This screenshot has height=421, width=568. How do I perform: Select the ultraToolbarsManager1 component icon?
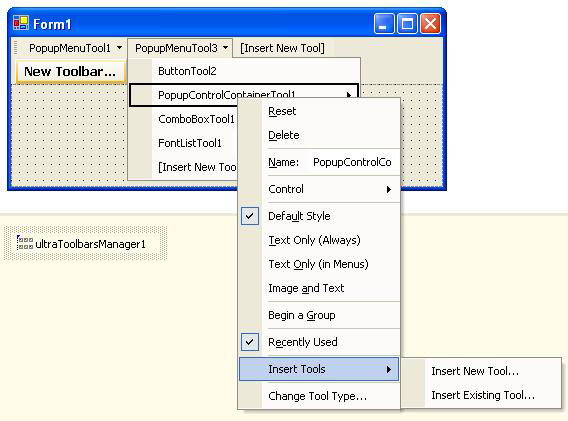(x=25, y=243)
